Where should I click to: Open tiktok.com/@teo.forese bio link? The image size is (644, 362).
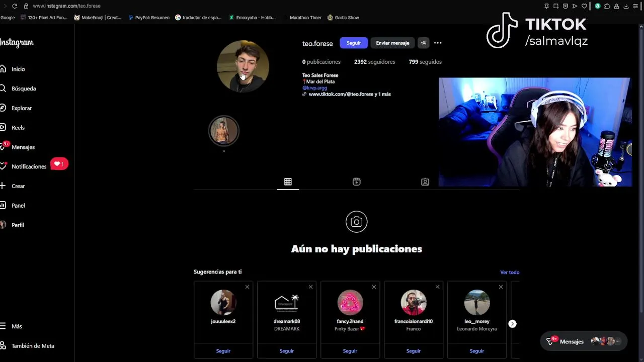(x=349, y=94)
